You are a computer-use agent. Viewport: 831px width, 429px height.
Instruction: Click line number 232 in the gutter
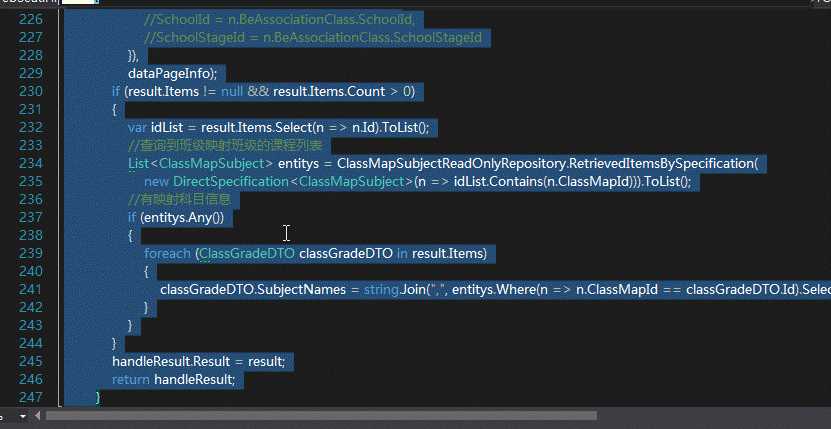[30, 127]
